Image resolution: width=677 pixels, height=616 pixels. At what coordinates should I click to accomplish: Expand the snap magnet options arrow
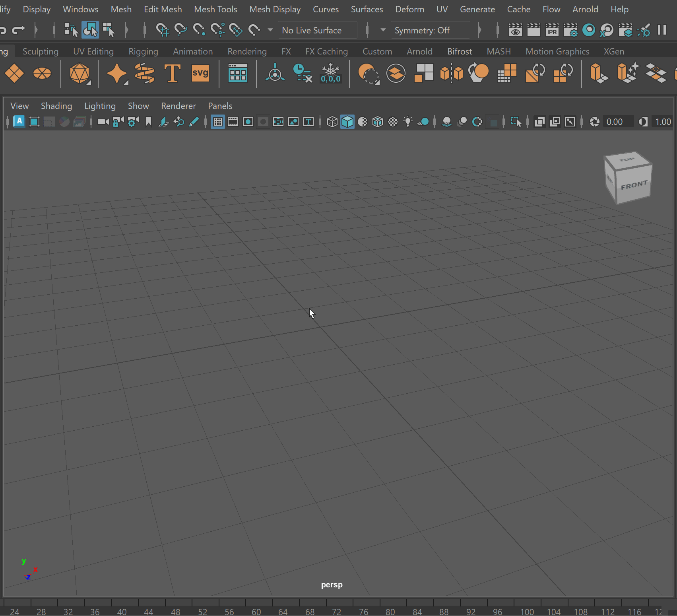tap(270, 30)
